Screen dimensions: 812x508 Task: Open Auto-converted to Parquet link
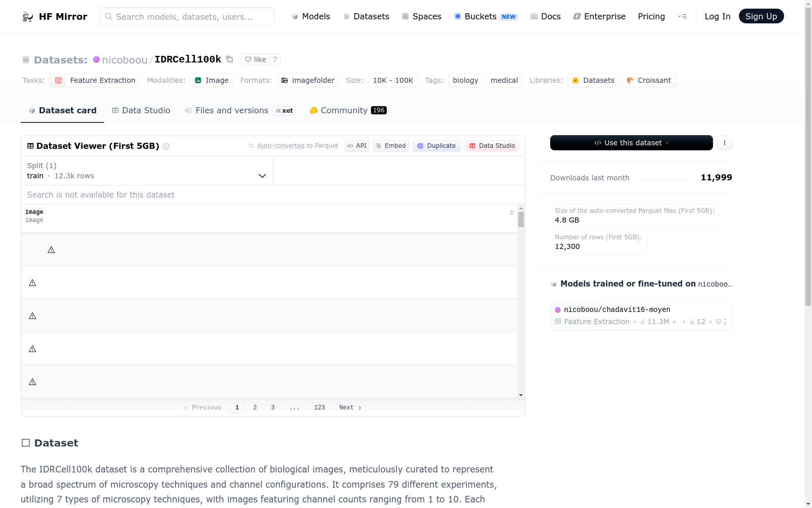(x=281, y=146)
